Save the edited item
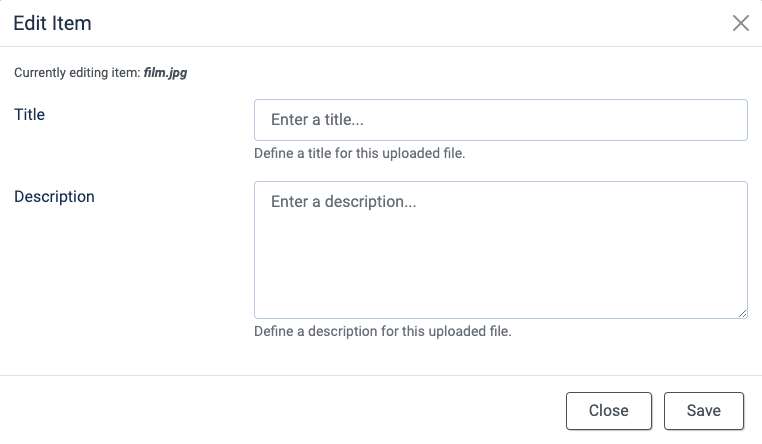The image size is (762, 444). coord(704,411)
